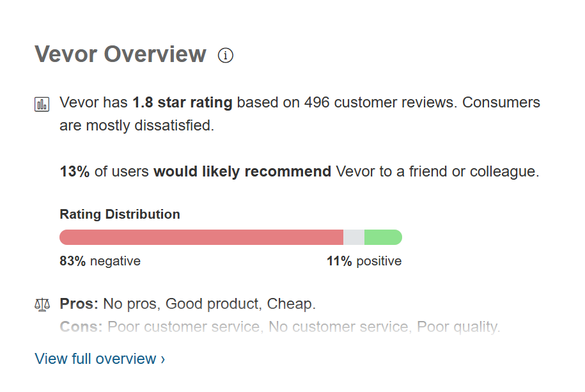Click the gray neutral segment of rating bar

(354, 237)
